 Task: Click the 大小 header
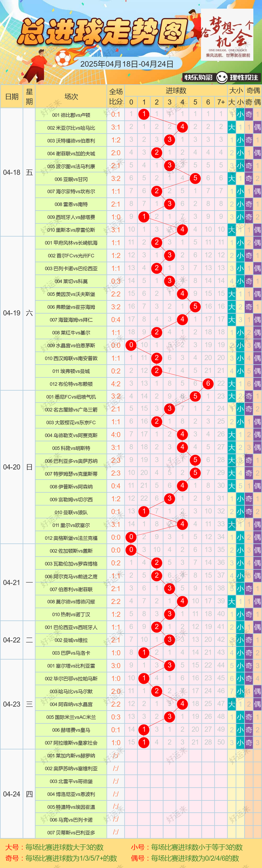click(x=236, y=91)
